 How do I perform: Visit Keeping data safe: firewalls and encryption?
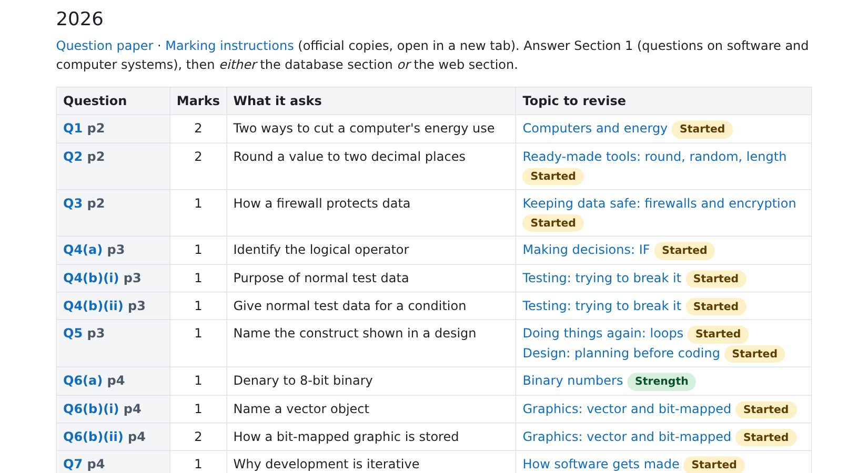coord(659,203)
